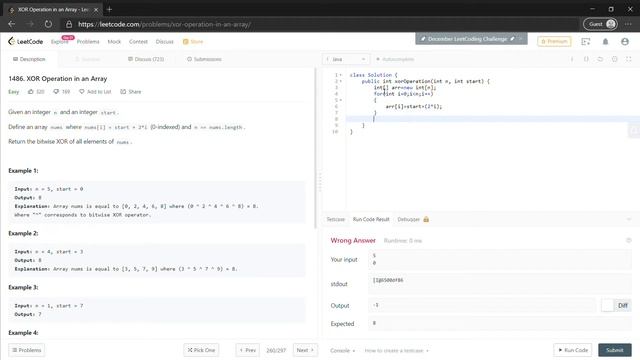Image resolution: width=640 pixels, height=360 pixels.
Task: Click Add to List heart
Action: 95,92
